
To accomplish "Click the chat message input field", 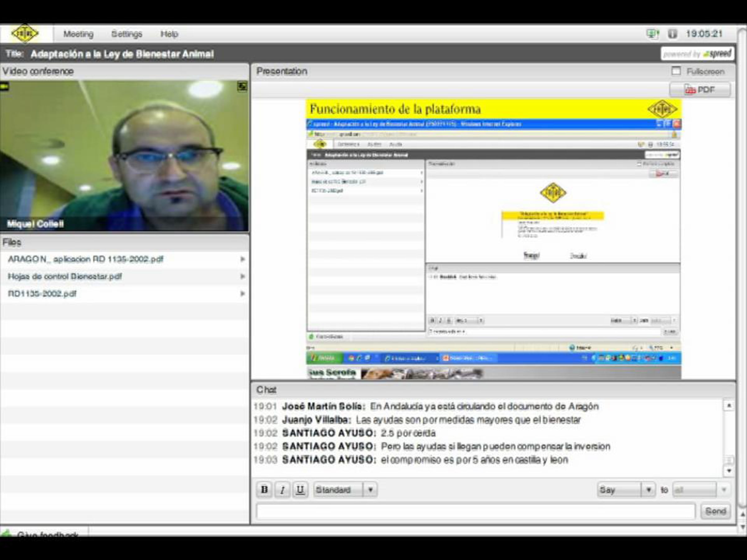I will point(476,511).
